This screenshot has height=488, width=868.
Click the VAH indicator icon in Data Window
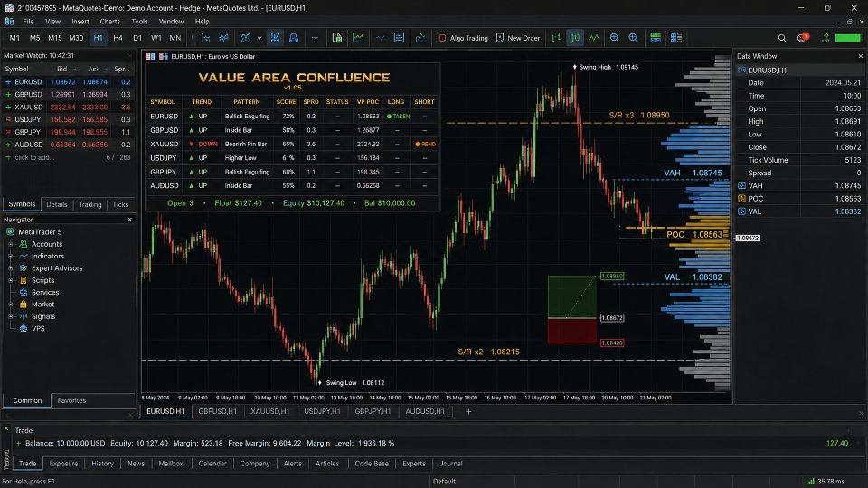click(741, 185)
